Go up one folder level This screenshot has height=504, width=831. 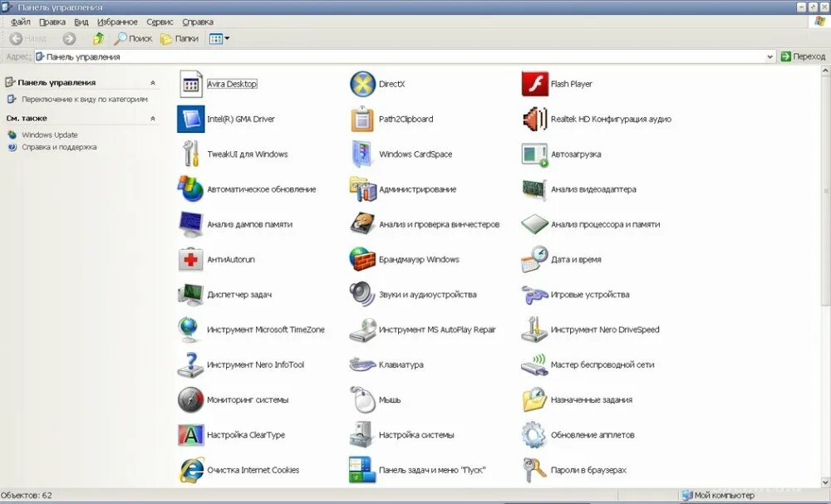click(x=98, y=39)
